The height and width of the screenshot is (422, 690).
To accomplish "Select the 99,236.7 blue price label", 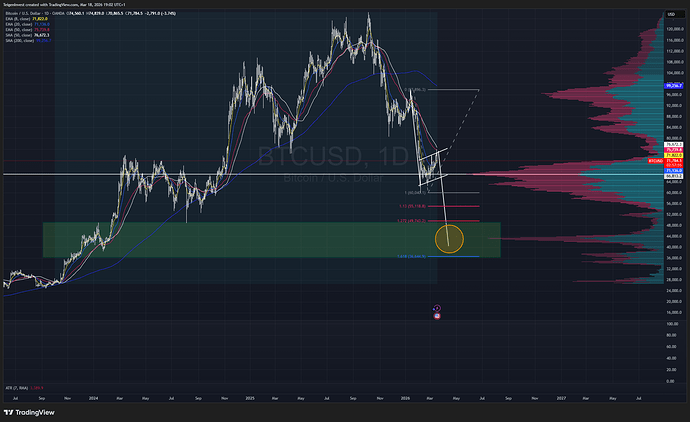I will [x=673, y=86].
